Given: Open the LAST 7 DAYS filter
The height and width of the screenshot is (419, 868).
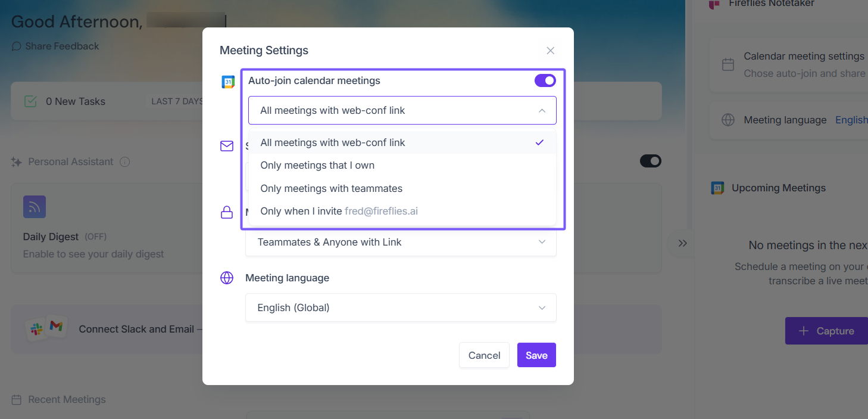Looking at the screenshot, I should 177,101.
